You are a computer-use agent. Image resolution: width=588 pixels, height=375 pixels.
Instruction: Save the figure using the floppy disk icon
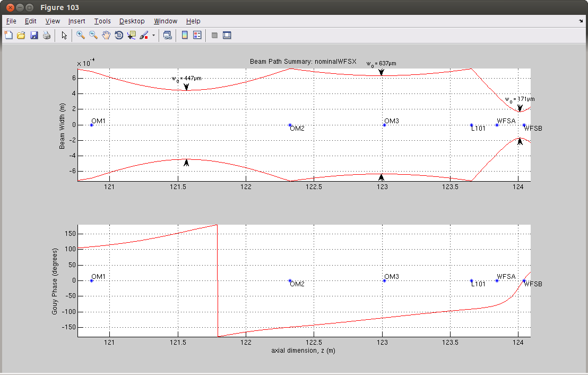34,35
